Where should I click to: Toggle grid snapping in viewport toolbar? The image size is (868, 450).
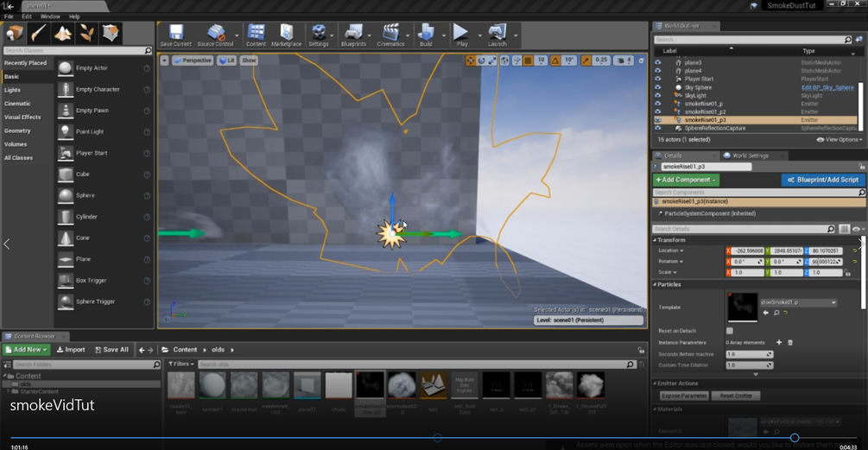528,60
